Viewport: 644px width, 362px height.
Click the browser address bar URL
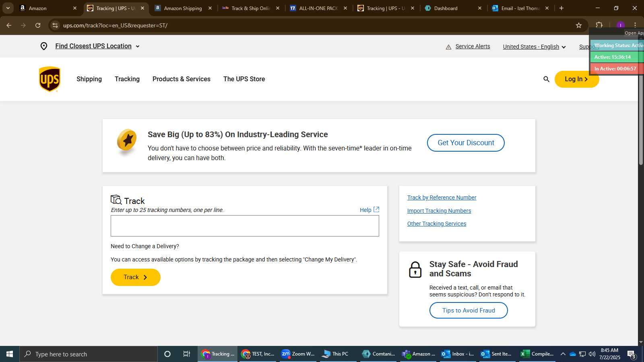coord(116,25)
